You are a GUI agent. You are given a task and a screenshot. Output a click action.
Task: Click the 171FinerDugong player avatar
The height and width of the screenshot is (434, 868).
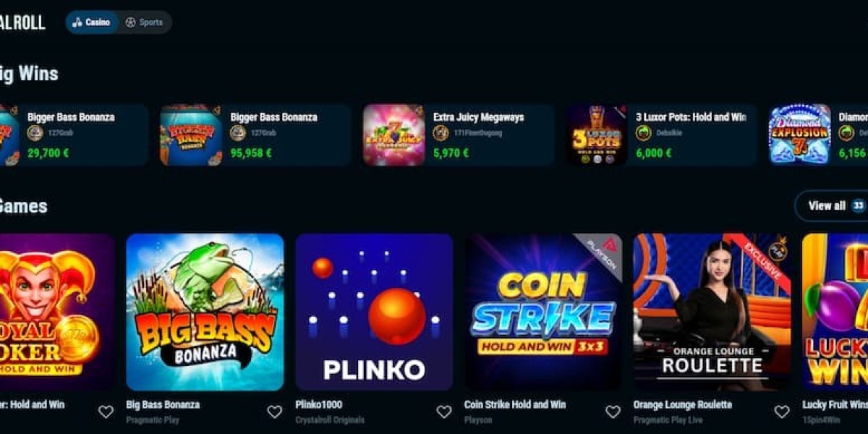tap(441, 133)
